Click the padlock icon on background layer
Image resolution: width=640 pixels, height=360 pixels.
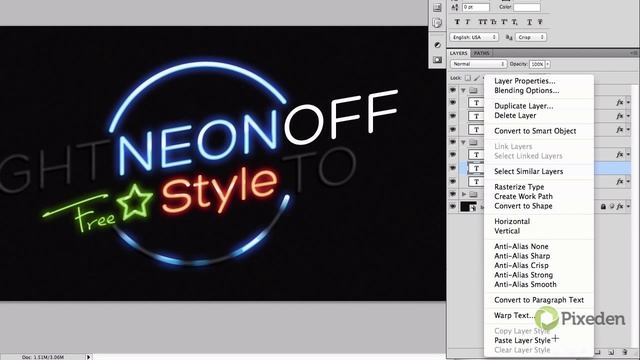(x=603, y=207)
